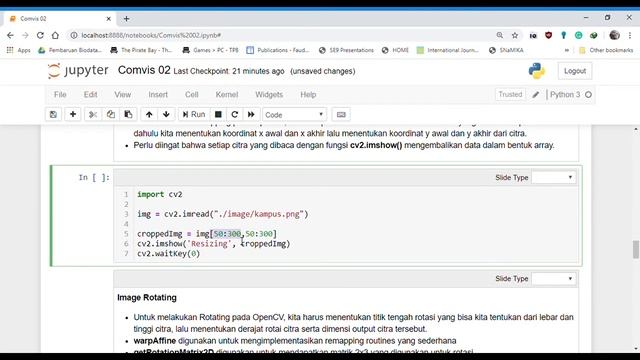
Task: Insert a cell below with plus icon
Action: pyautogui.click(x=73, y=115)
